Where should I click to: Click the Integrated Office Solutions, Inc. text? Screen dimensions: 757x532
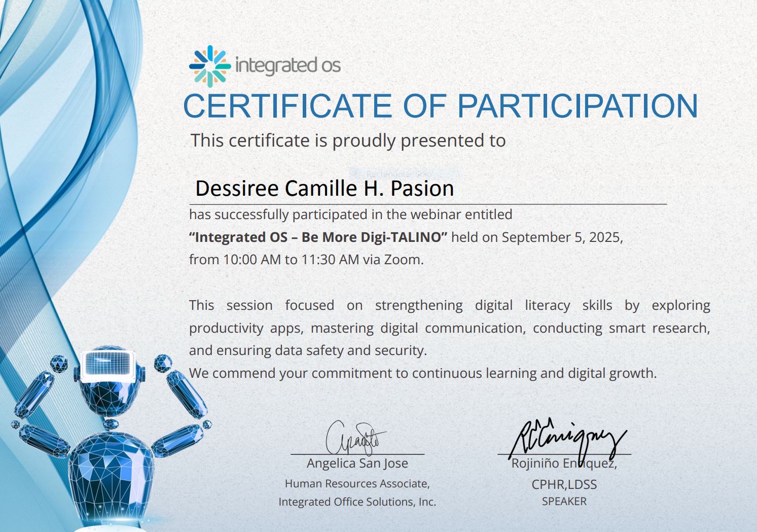click(357, 502)
